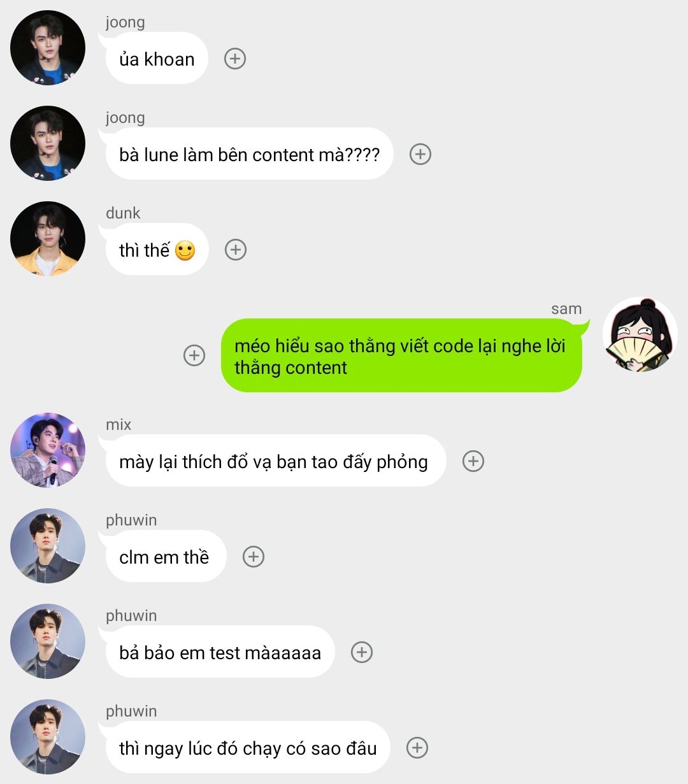The width and height of the screenshot is (688, 784).
Task: Tap the plus icon next to "thì ngay lúc đó chạy có sao đâu"
Action: pyautogui.click(x=417, y=748)
